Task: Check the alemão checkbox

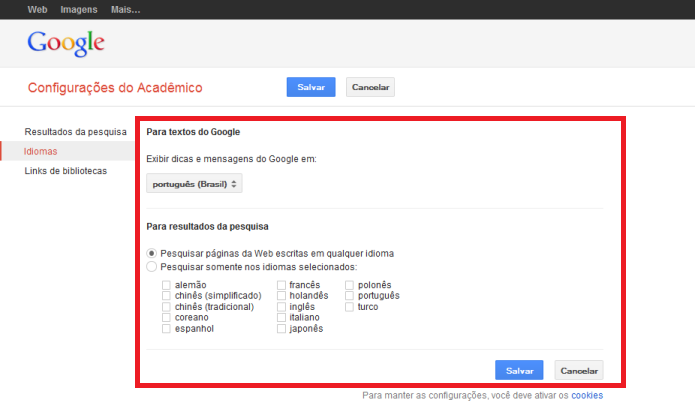Action: click(x=166, y=285)
